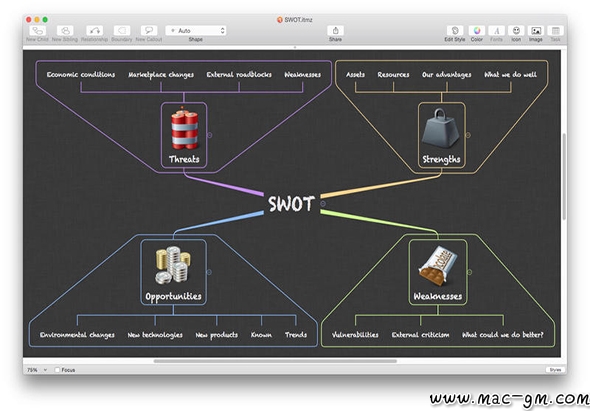Open the Share toolbar button
Image resolution: width=590 pixels, height=411 pixels.
pyautogui.click(x=335, y=30)
